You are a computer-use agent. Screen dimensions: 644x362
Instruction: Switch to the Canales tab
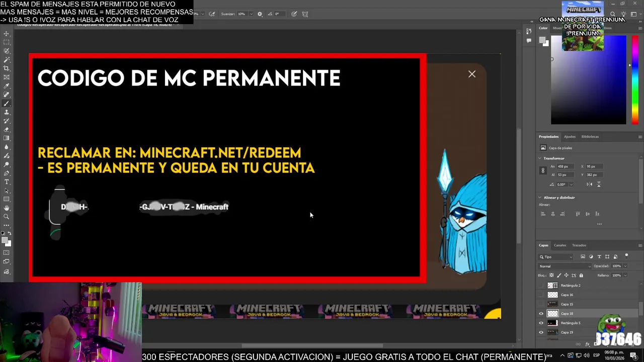(x=560, y=245)
